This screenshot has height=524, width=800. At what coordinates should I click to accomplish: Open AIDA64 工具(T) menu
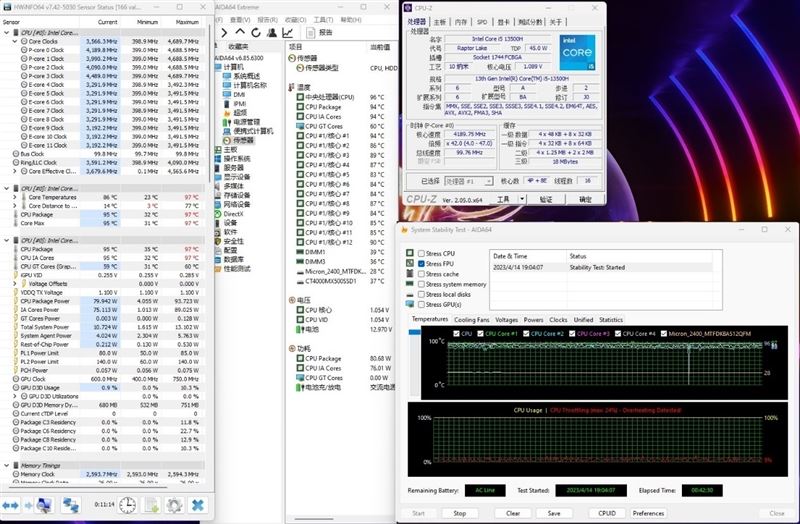click(323, 19)
